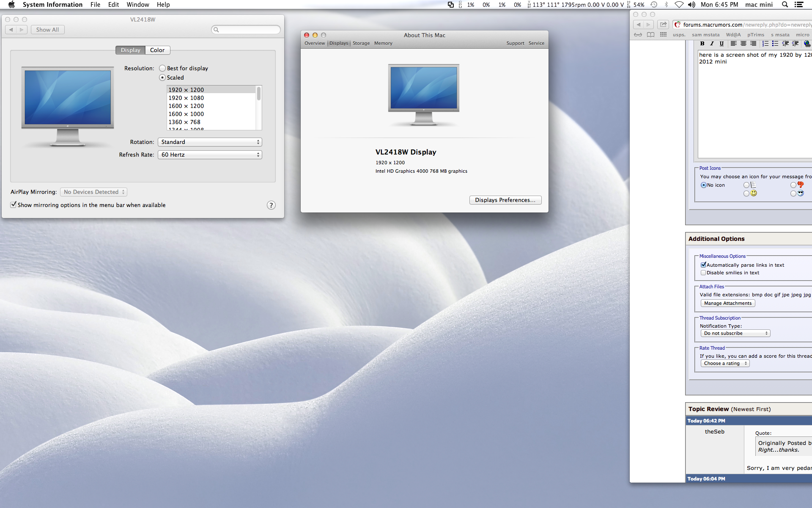Select 1920 × 1080 in resolution list
Viewport: 812px width, 508px height.
186,98
